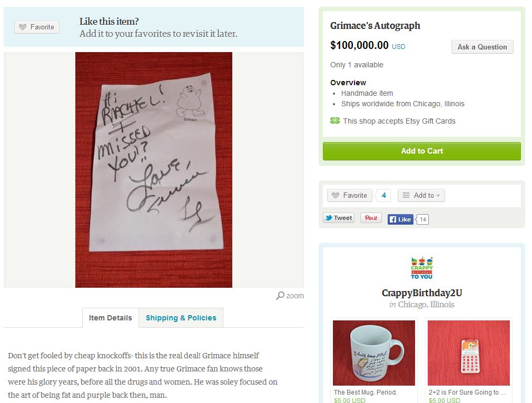The width and height of the screenshot is (532, 403).
Task: Pin this item with Pinit button
Action: tap(371, 218)
